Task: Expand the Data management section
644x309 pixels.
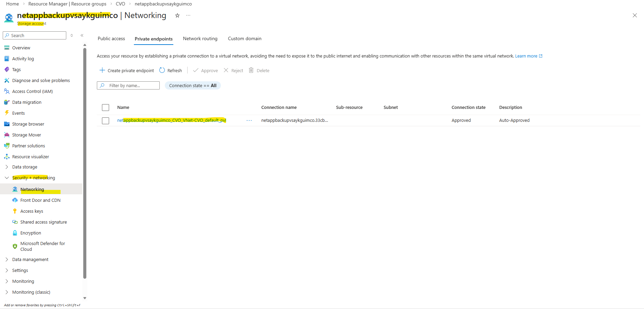Action: pyautogui.click(x=7, y=259)
